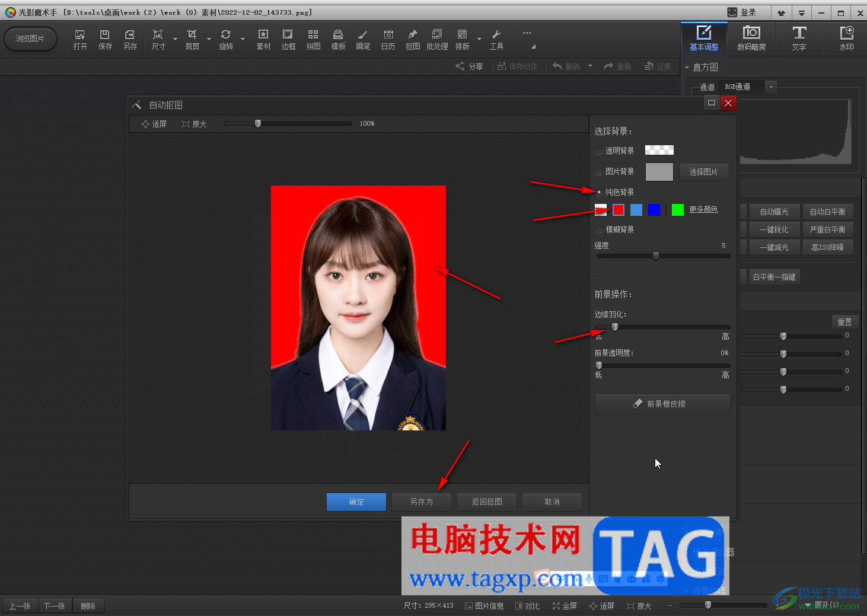Open the 旋转 dropdown arrow
Image resolution: width=867 pixels, height=616 pixels.
coord(243,40)
